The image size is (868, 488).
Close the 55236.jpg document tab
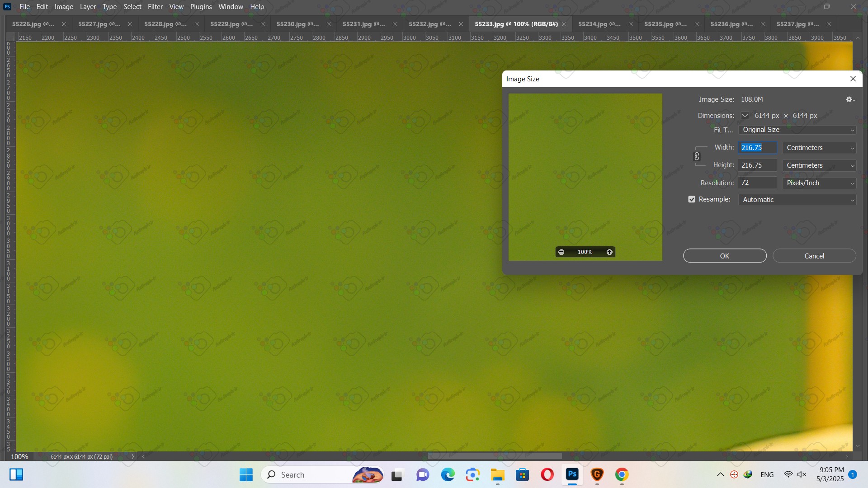click(763, 24)
